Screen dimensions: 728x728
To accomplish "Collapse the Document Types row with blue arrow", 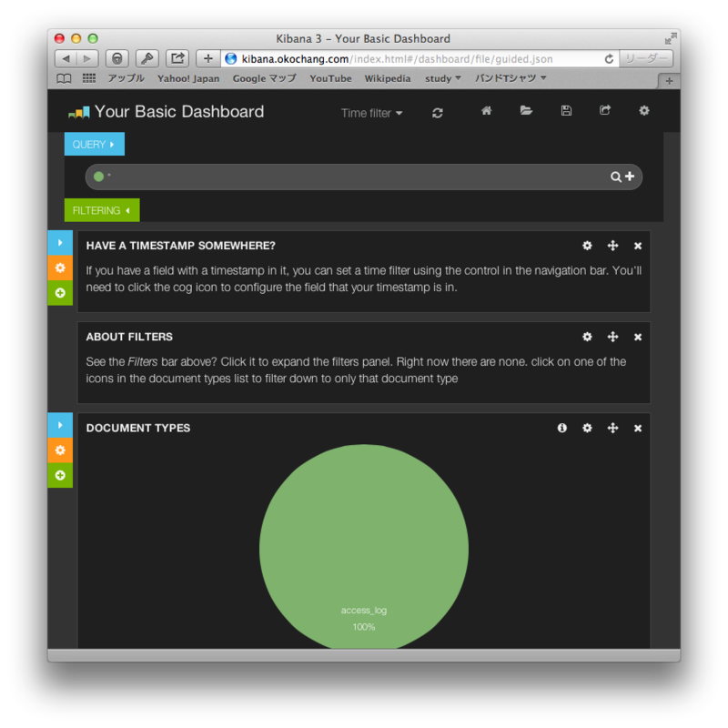I will coord(60,425).
